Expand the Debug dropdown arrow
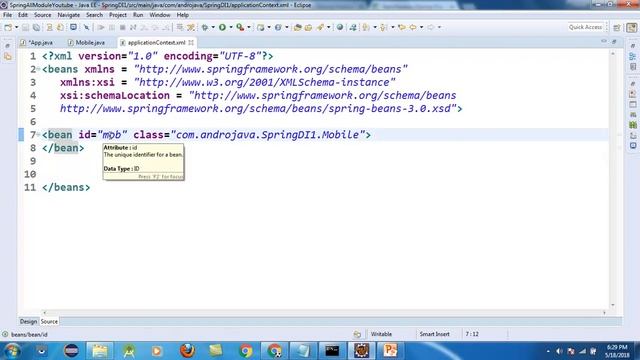Viewport: 640px width, 360px height. pos(213,27)
